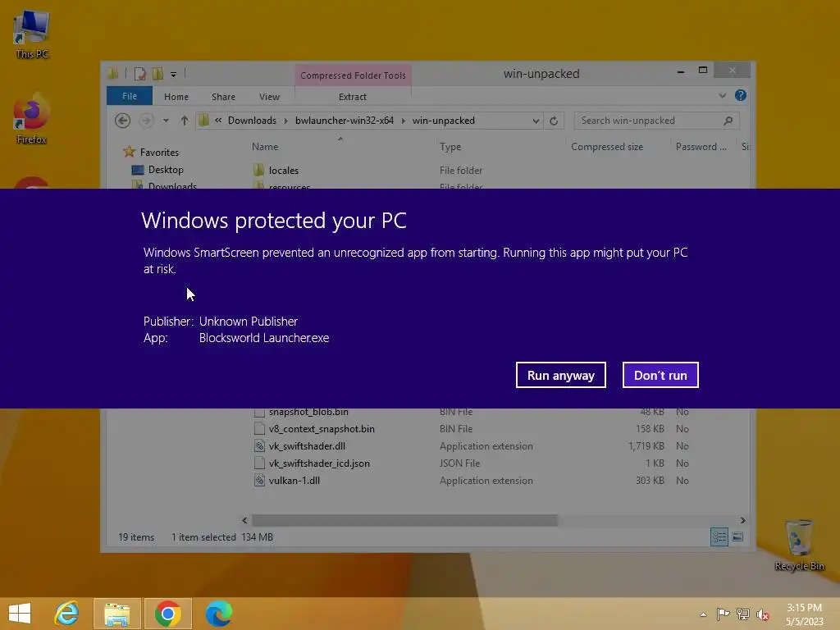Click the search magnifier icon
The height and width of the screenshot is (630, 840).
pyautogui.click(x=728, y=121)
